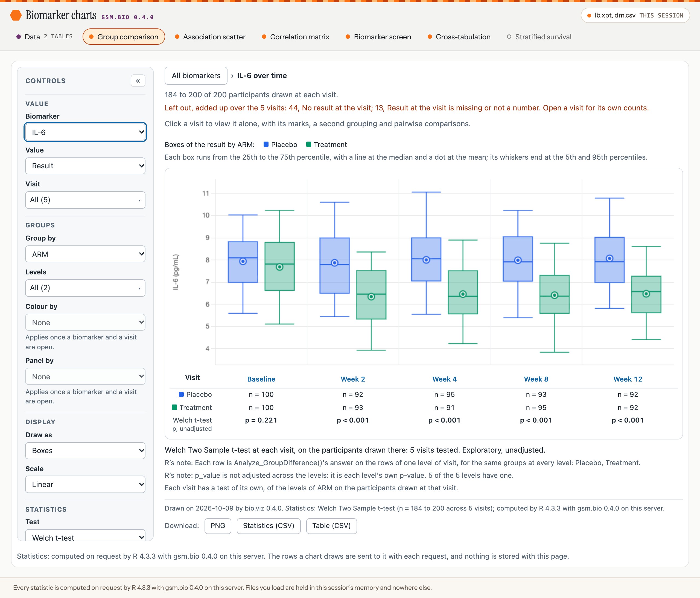Image resolution: width=700 pixels, height=598 pixels.
Task: Select the Group comparison tab
Action: [124, 37]
